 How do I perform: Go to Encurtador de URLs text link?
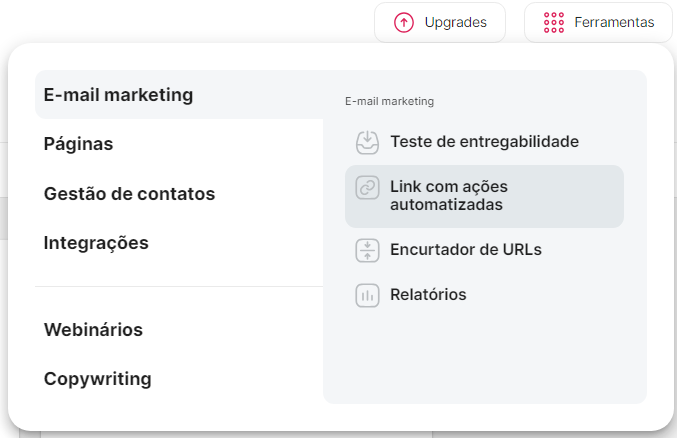(x=466, y=250)
